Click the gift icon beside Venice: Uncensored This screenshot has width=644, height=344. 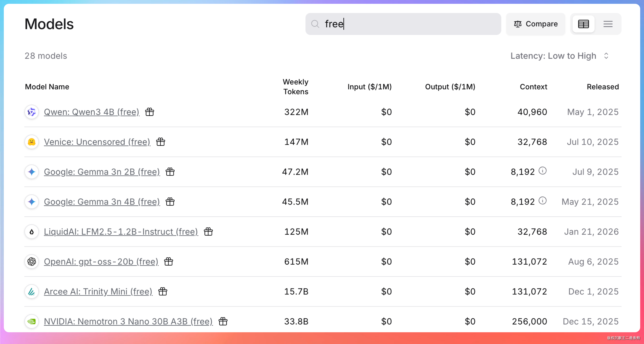(161, 142)
